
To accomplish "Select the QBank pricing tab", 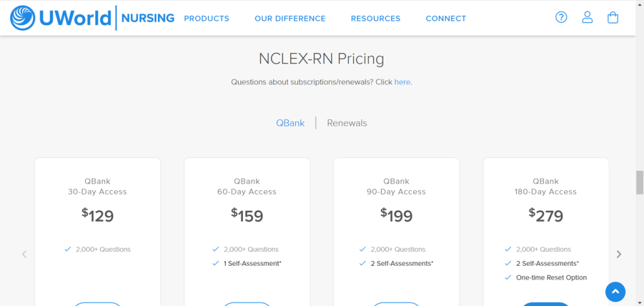I will (x=290, y=123).
